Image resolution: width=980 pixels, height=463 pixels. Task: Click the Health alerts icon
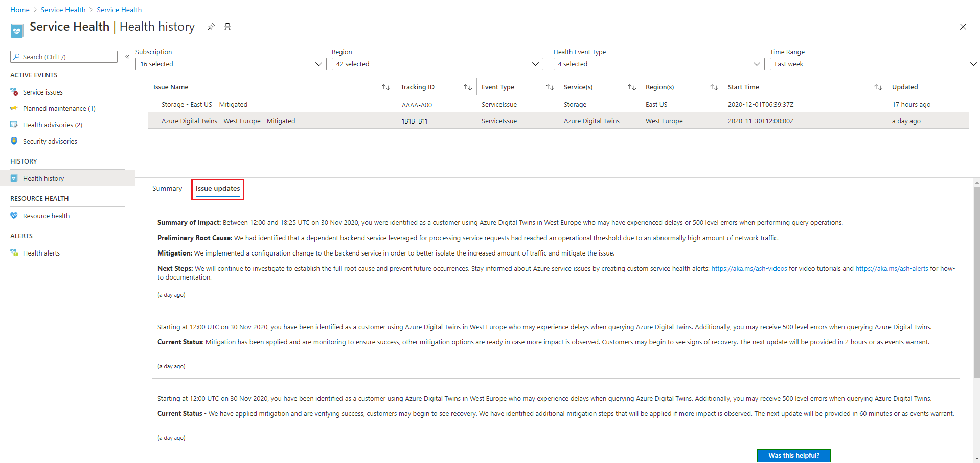pyautogui.click(x=14, y=253)
